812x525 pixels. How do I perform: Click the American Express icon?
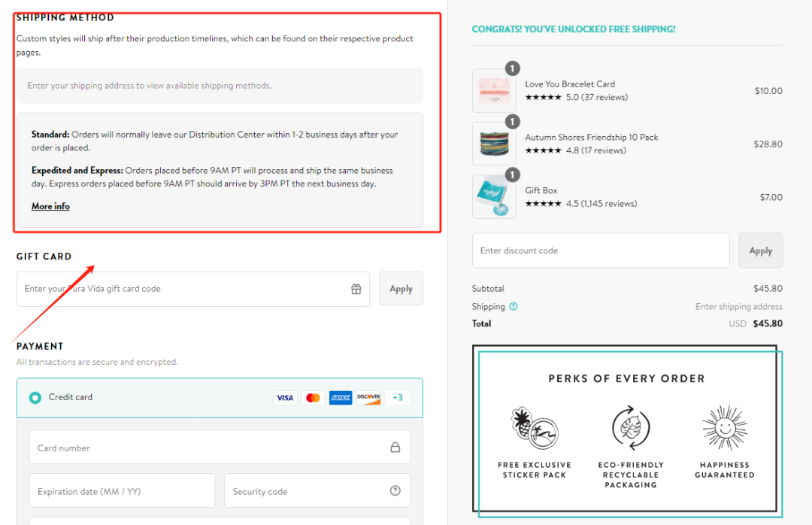pos(341,398)
